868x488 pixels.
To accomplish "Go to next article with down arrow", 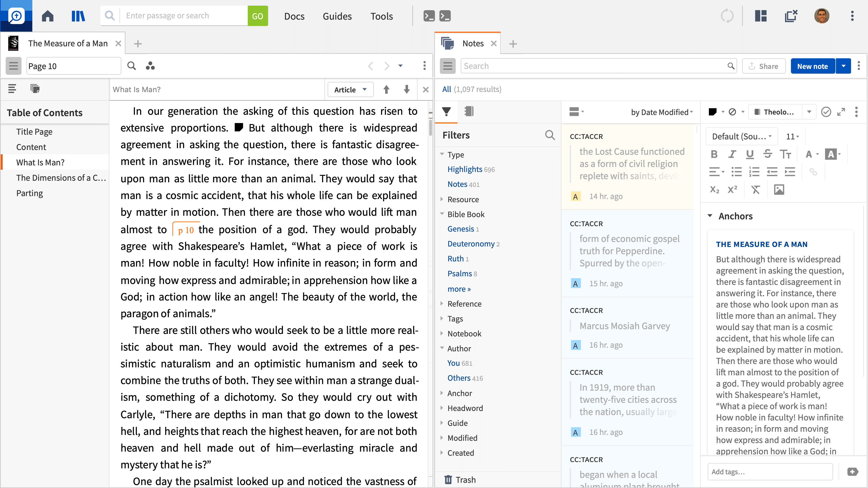I will coord(407,89).
